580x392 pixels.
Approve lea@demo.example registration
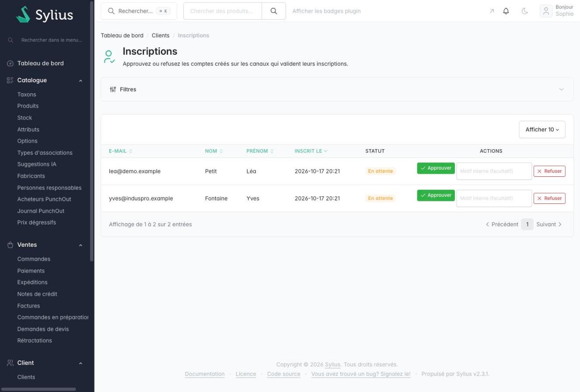point(436,168)
